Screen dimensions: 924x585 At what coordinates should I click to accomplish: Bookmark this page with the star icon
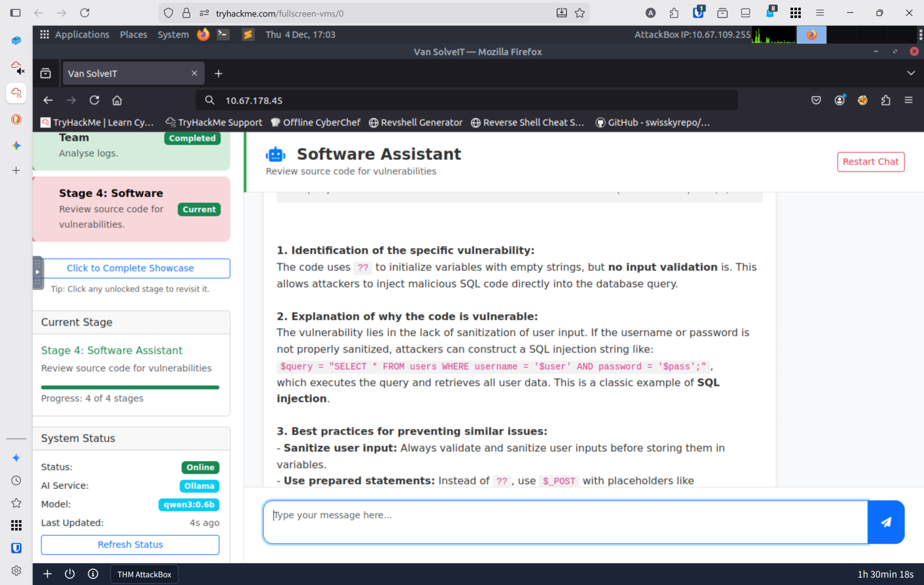pyautogui.click(x=580, y=13)
